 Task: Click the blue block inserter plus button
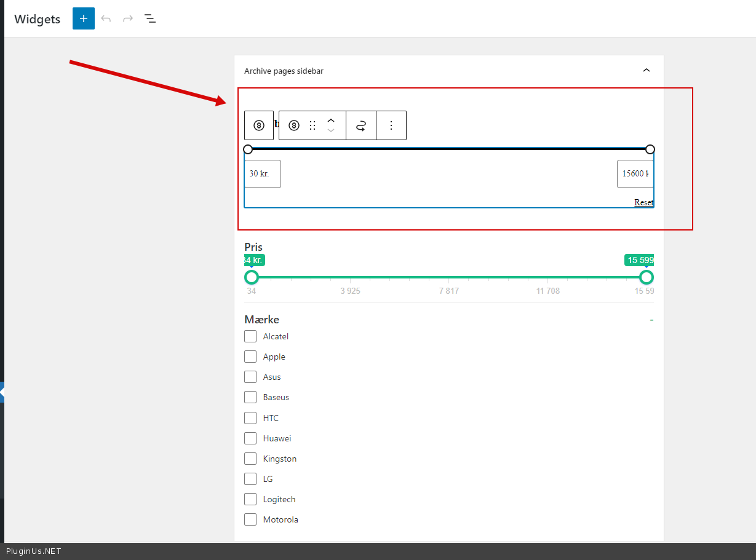[84, 18]
